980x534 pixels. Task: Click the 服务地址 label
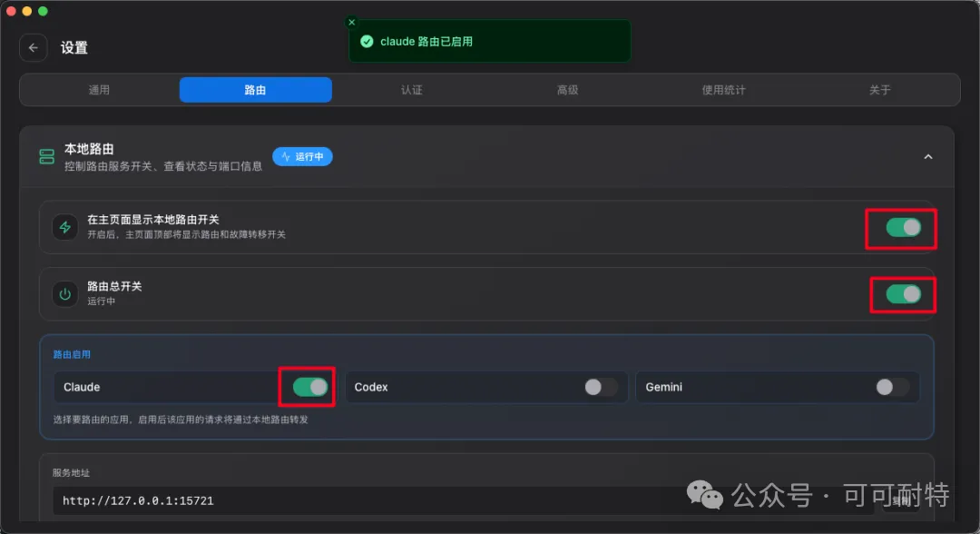point(72,473)
